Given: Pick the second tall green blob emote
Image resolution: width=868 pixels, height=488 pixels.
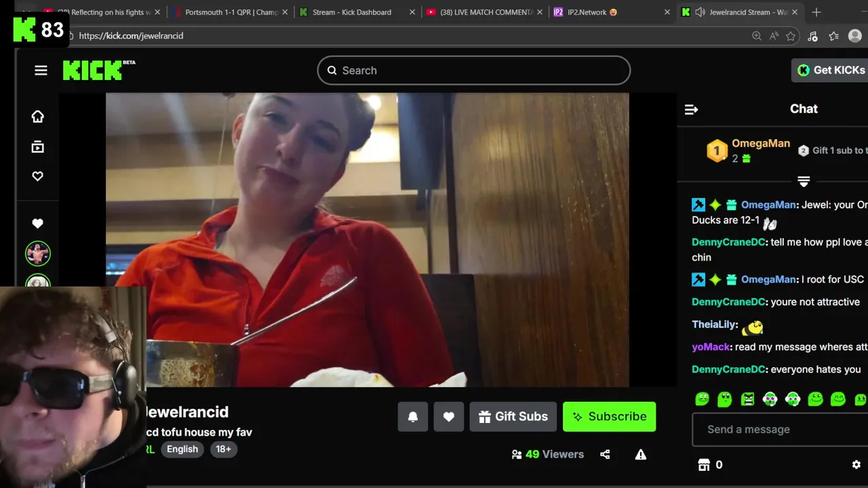Looking at the screenshot, I should pos(725,399).
